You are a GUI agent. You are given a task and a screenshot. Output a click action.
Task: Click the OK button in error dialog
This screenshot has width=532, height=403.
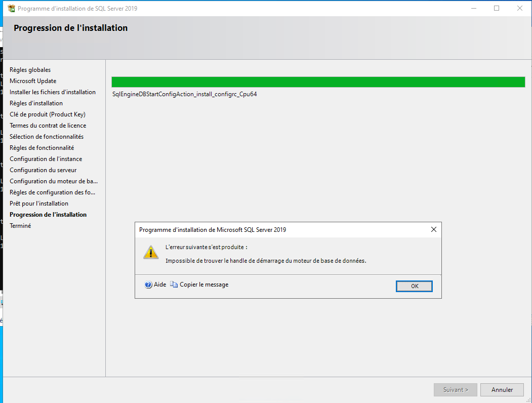point(414,286)
